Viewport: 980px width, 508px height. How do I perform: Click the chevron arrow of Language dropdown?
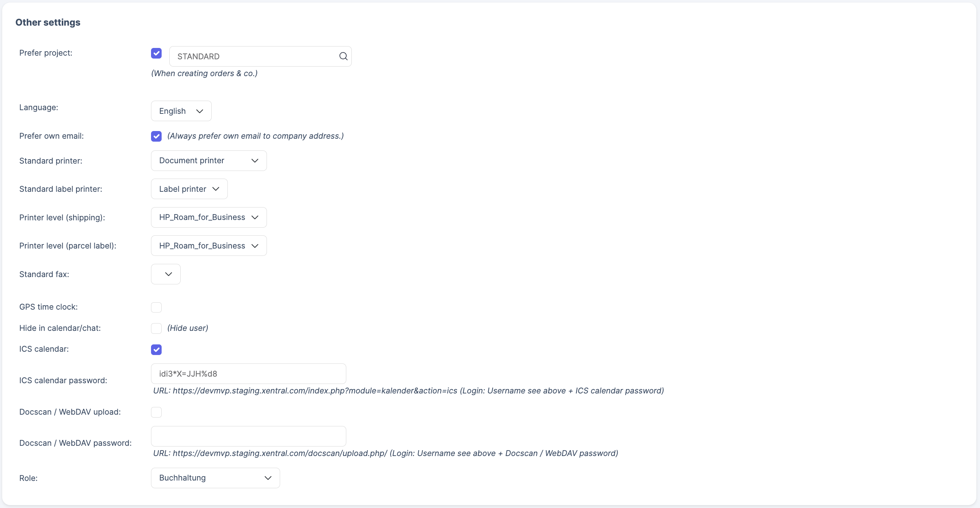point(199,111)
